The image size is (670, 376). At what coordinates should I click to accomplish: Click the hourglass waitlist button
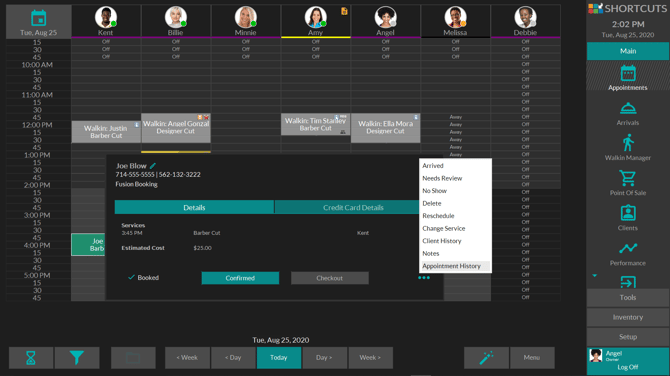[31, 358]
